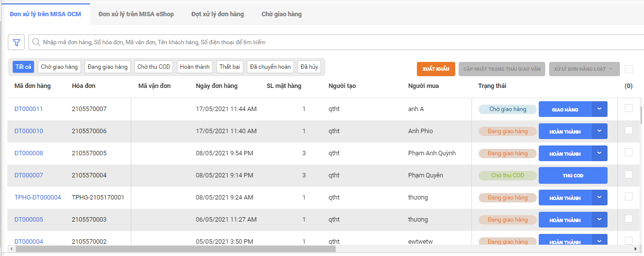Click the Mã đơn hàng column header
This screenshot has width=644, height=256.
tap(32, 86)
